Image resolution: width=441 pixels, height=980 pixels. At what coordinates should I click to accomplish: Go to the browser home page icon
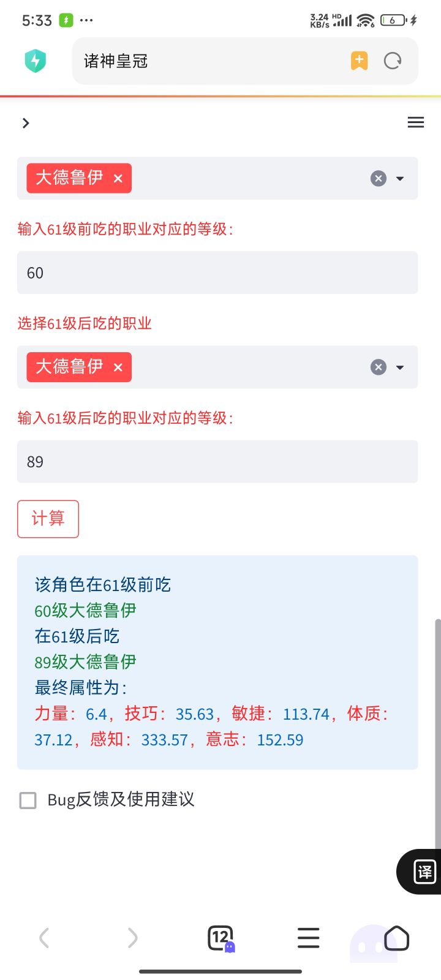(x=396, y=938)
